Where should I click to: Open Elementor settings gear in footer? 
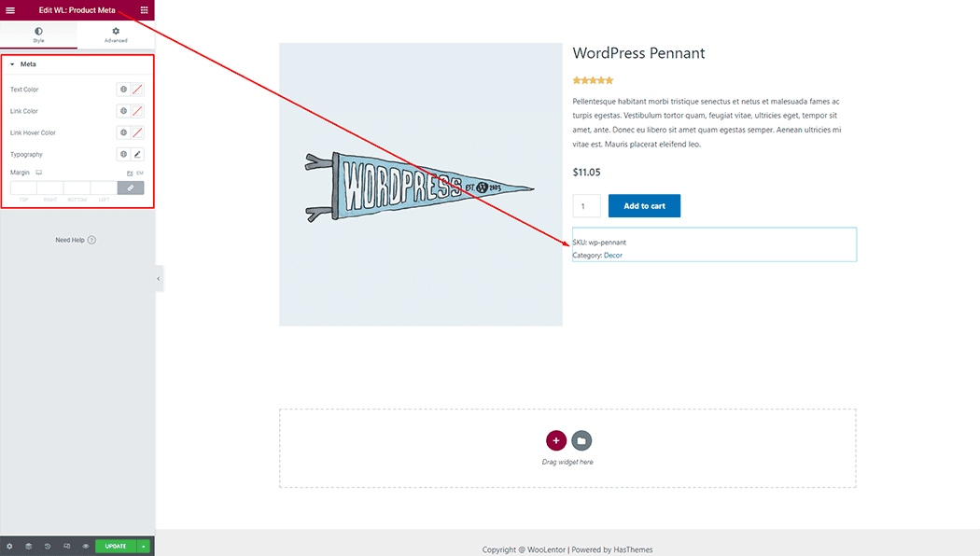coord(9,546)
